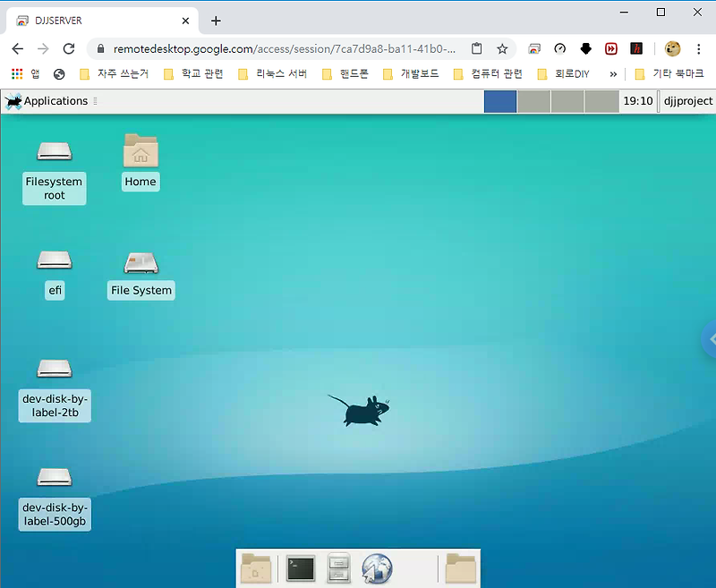Show more bookmarks with the double chevron
716x588 pixels.
[x=613, y=74]
